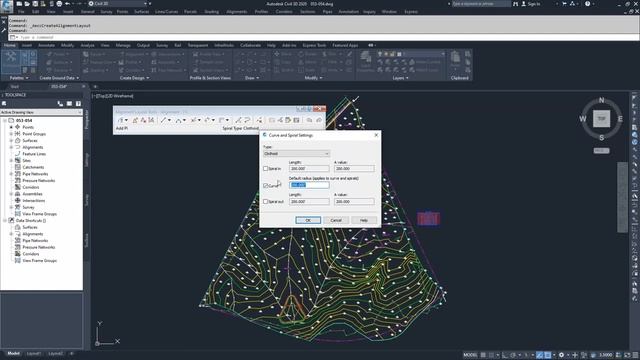Screen dimensions: 640x360
Task: Open the Active Drawing View dropdown
Action: click(41, 112)
